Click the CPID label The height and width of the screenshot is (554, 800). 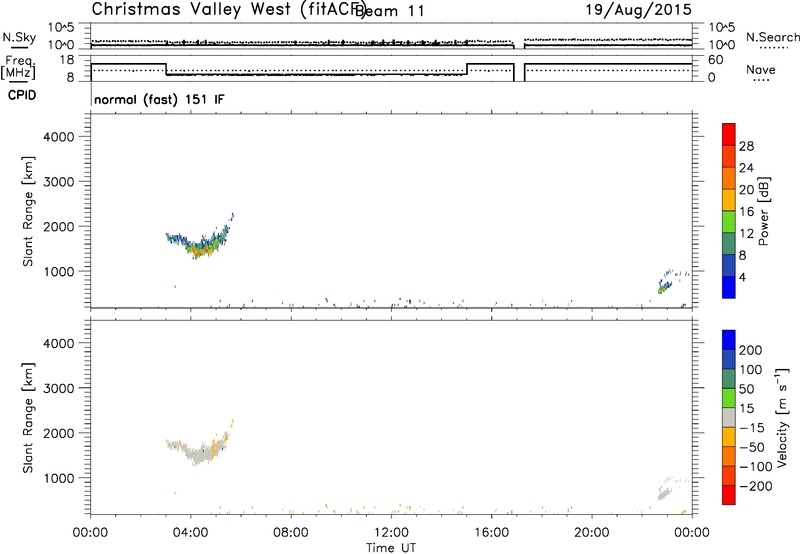22,95
